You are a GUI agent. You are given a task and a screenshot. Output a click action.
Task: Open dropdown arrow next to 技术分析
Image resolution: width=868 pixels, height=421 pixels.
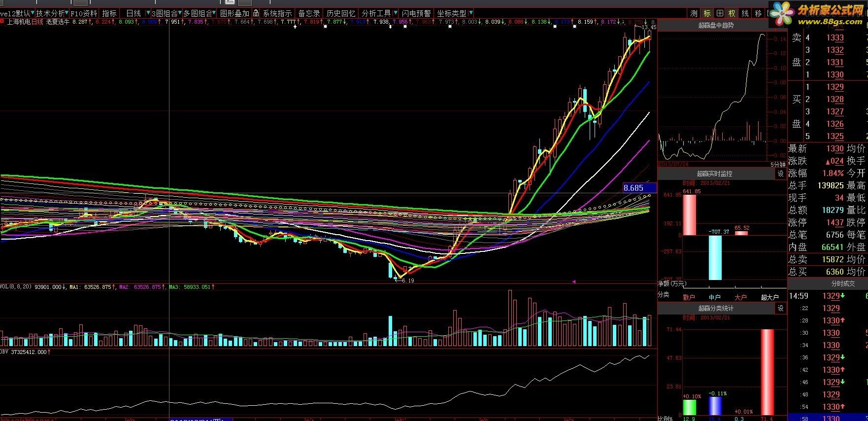(67, 13)
